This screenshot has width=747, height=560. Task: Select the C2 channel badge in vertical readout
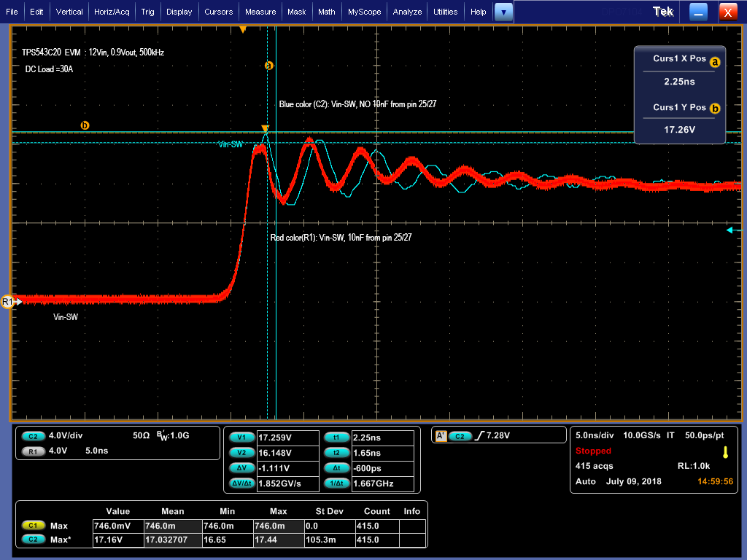tap(33, 436)
